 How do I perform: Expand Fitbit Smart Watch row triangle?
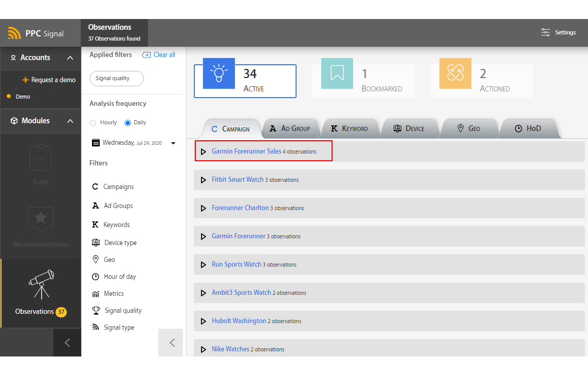coord(203,180)
